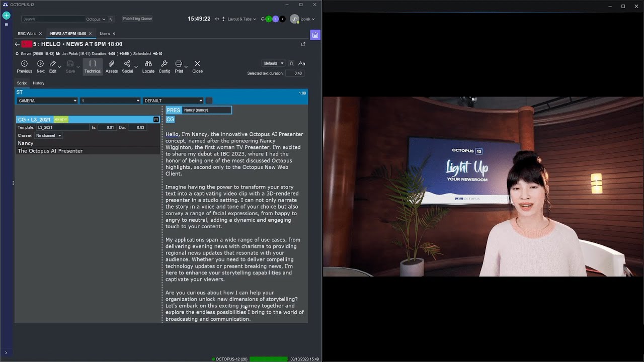Open the (default) style dropdown
This screenshot has width=644, height=362.
point(273,63)
